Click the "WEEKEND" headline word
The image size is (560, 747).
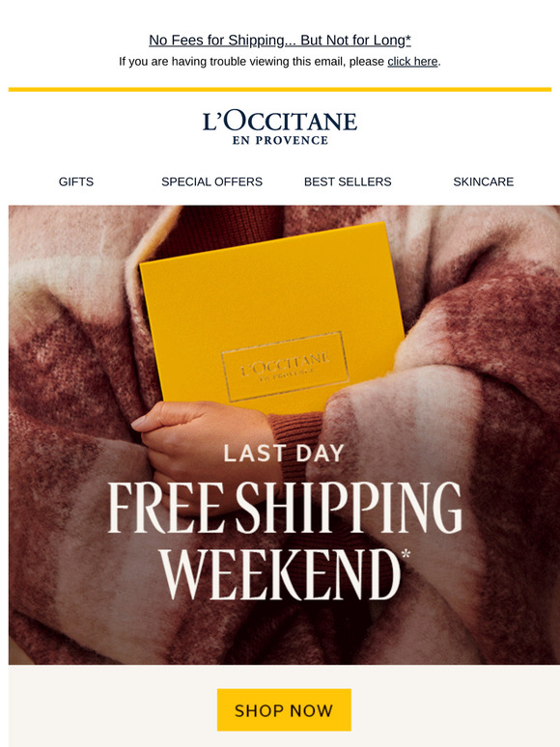280,574
